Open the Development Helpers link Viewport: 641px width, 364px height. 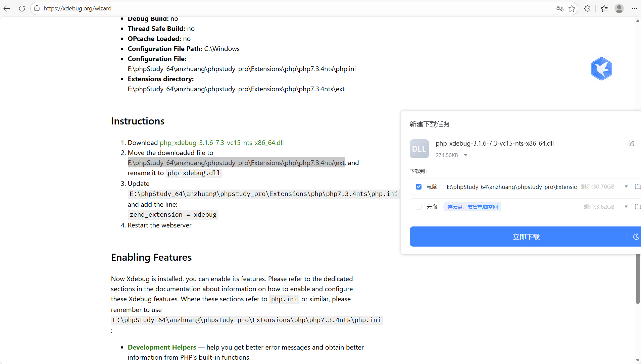pyautogui.click(x=162, y=347)
